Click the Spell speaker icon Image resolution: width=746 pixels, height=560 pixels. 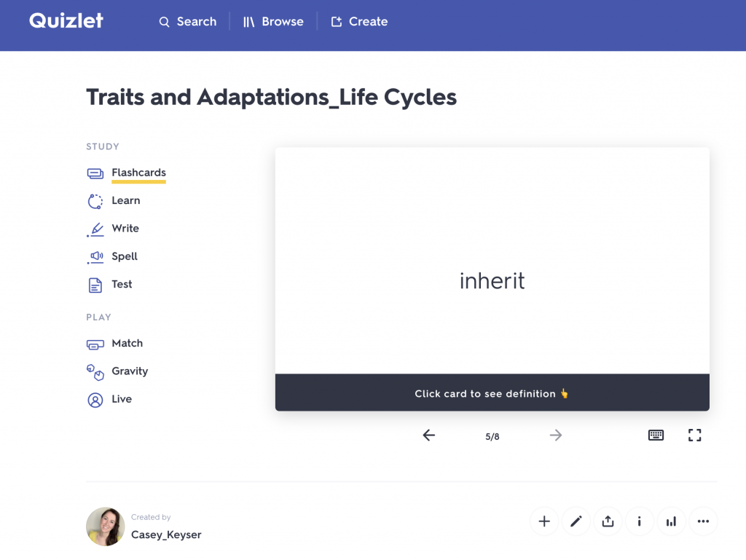tap(95, 257)
